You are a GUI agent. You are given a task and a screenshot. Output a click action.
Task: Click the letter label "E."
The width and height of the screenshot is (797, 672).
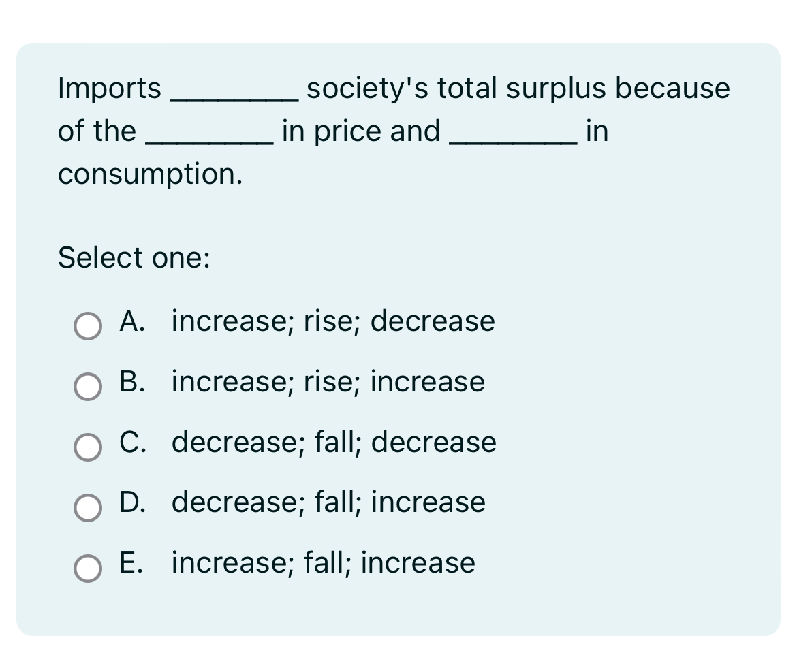[x=131, y=563]
